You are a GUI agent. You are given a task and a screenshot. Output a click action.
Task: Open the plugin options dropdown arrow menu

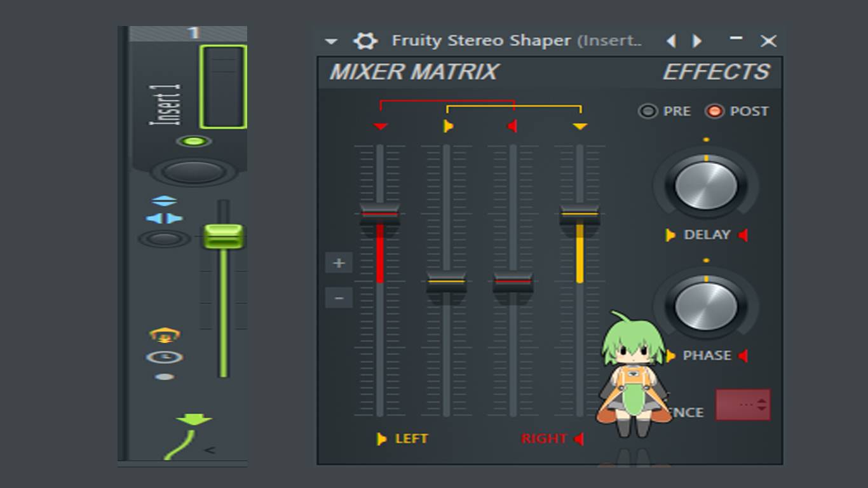(x=330, y=42)
